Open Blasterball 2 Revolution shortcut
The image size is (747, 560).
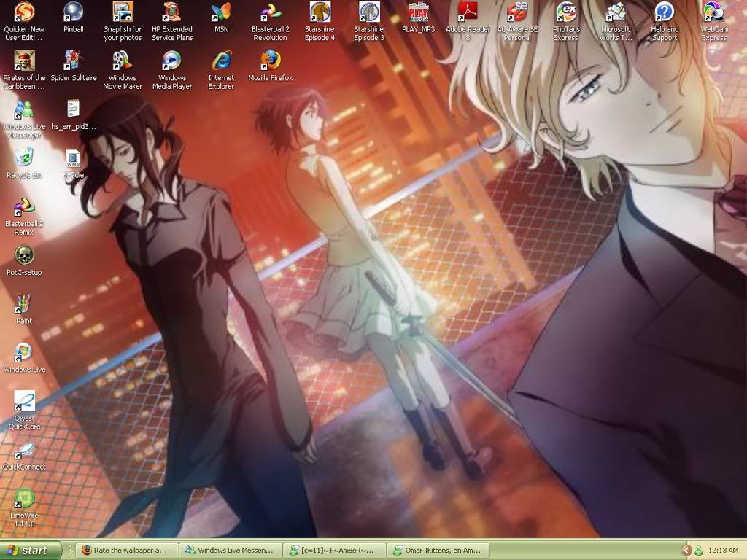(x=270, y=21)
